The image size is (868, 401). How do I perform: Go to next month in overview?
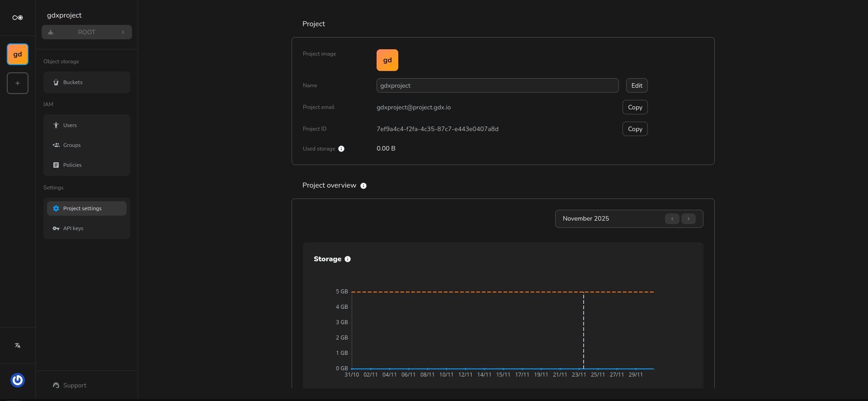(x=688, y=219)
